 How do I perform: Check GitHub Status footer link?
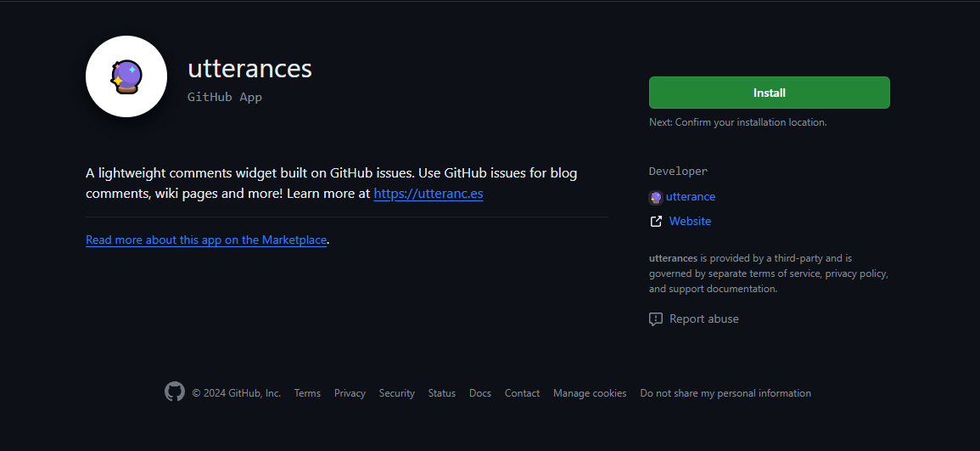[442, 393]
